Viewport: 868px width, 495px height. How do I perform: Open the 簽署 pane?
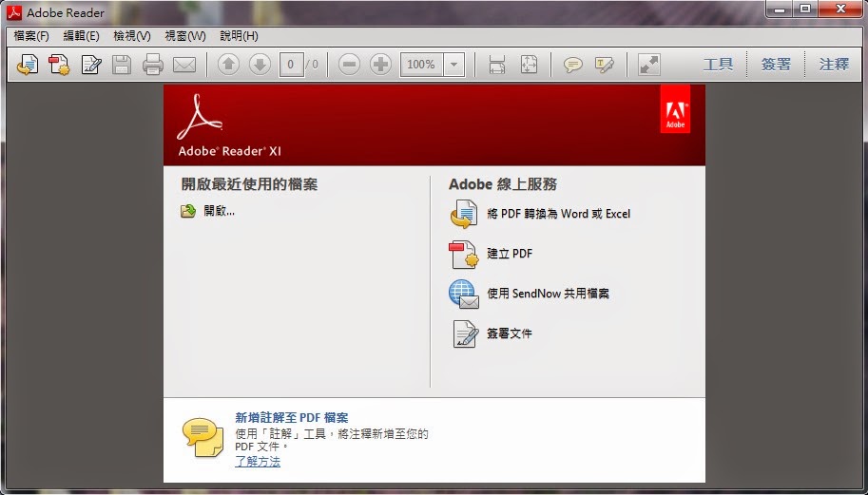click(776, 65)
